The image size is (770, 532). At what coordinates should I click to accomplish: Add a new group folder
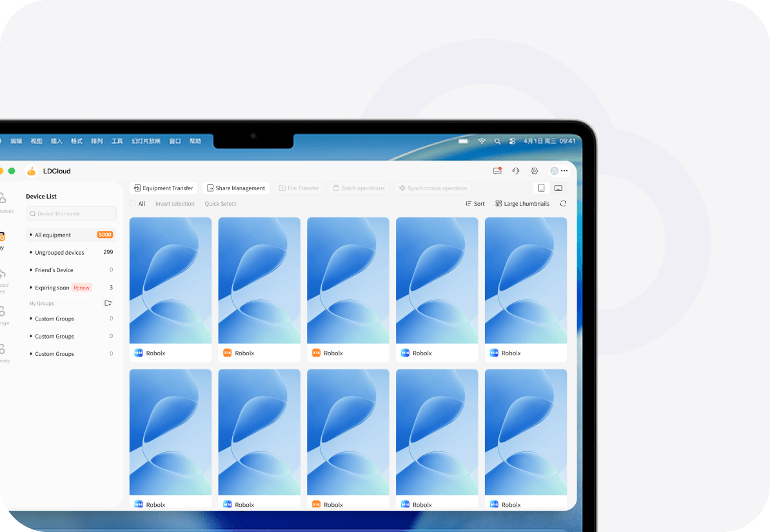[x=108, y=303]
